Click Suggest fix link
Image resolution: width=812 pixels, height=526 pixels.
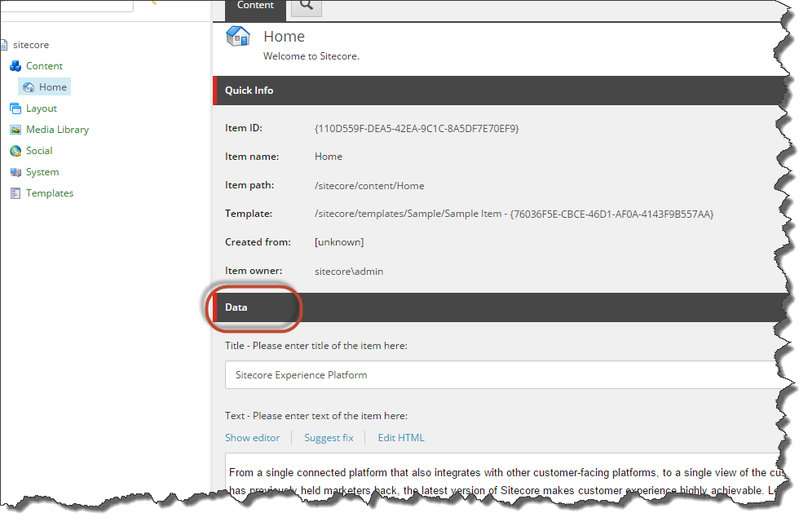[x=329, y=438]
